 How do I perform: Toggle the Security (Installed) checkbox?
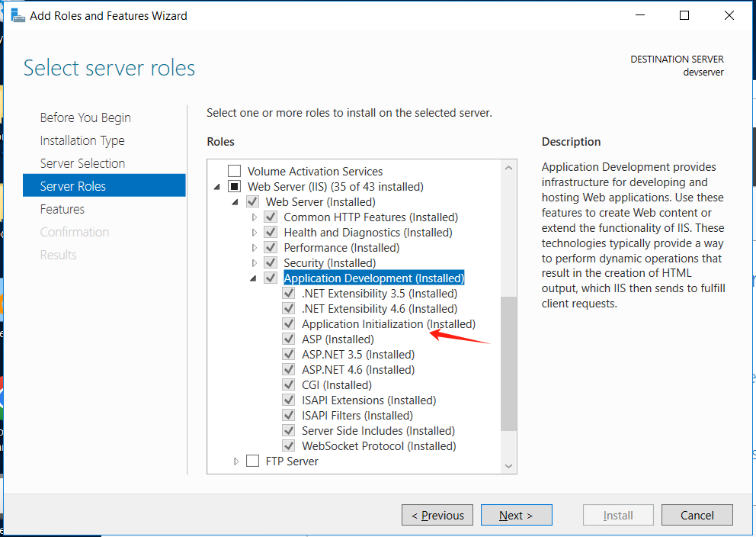pyautogui.click(x=271, y=262)
